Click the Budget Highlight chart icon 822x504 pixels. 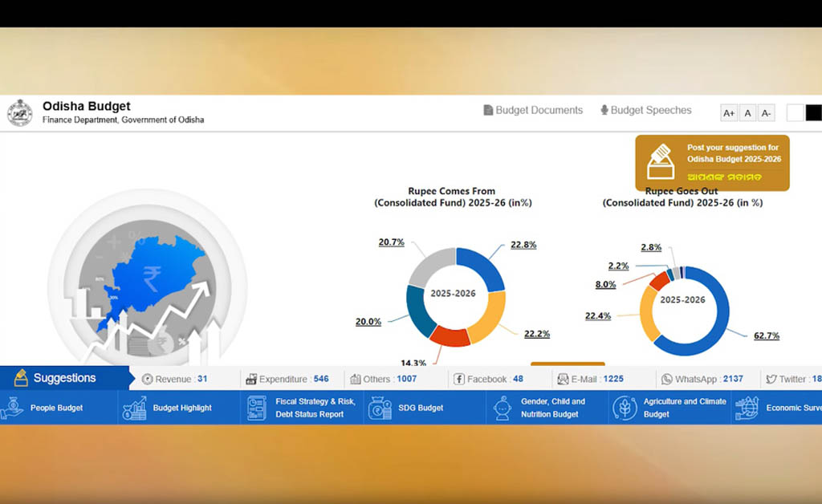134,408
